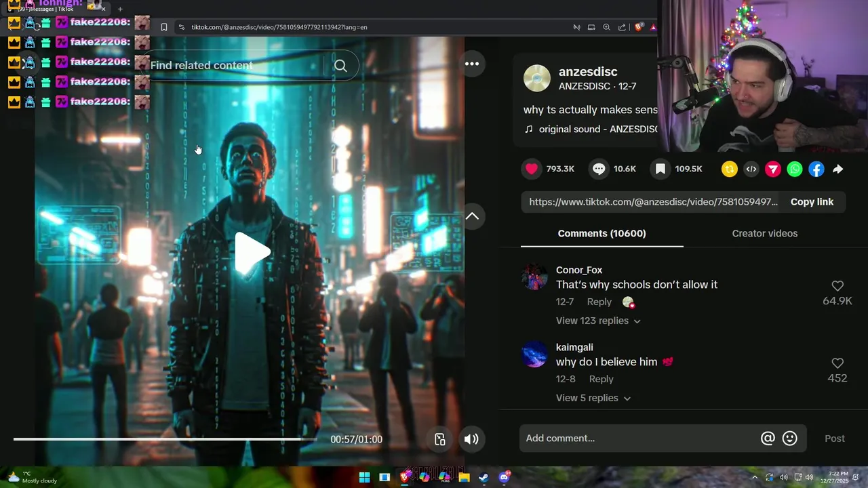Viewport: 868px width, 488px height.
Task: Send to friends via red icon
Action: (773, 169)
